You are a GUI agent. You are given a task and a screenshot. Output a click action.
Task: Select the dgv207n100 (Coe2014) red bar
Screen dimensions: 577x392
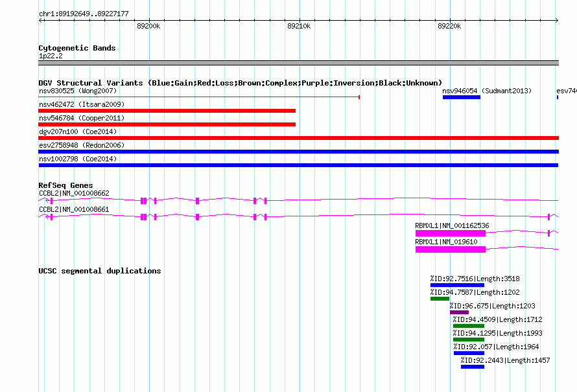pos(298,138)
